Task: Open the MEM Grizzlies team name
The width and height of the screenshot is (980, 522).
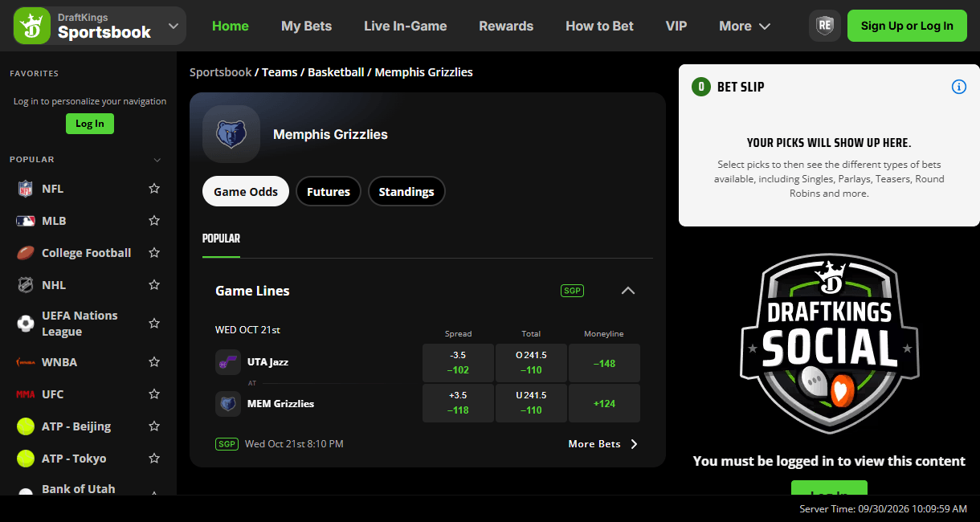Action: (x=280, y=404)
